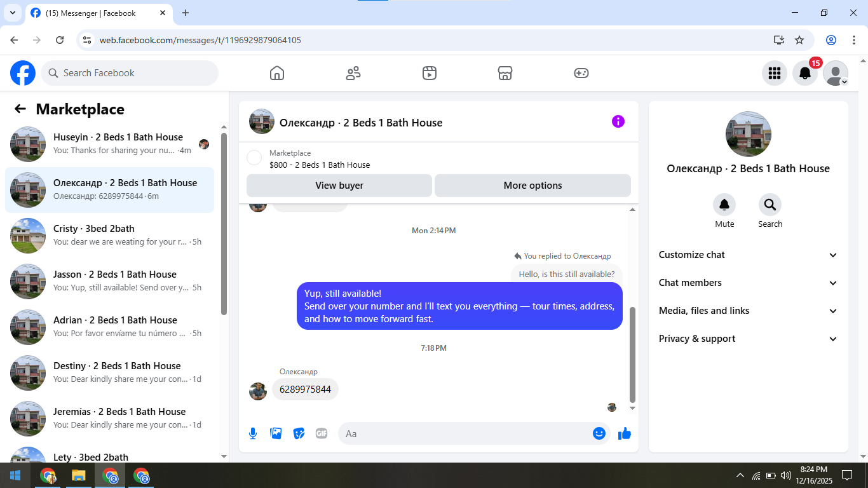Expand the Privacy & support section

click(x=749, y=339)
